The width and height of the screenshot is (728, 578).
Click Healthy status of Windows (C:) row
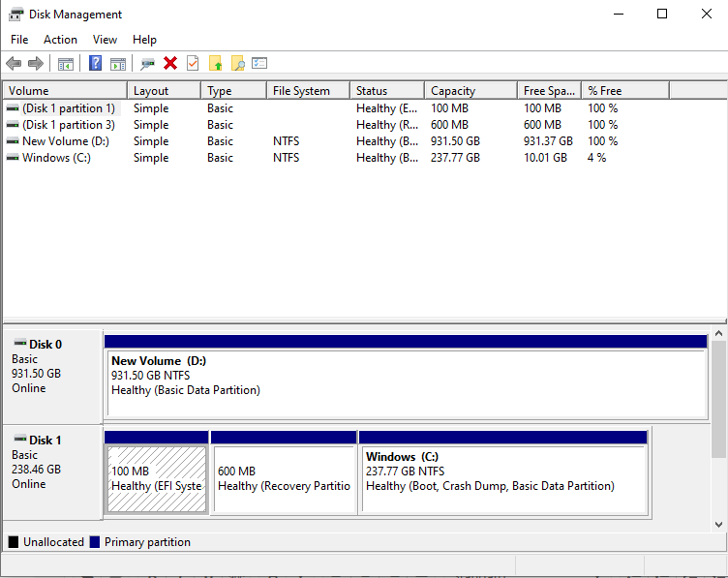coord(387,158)
